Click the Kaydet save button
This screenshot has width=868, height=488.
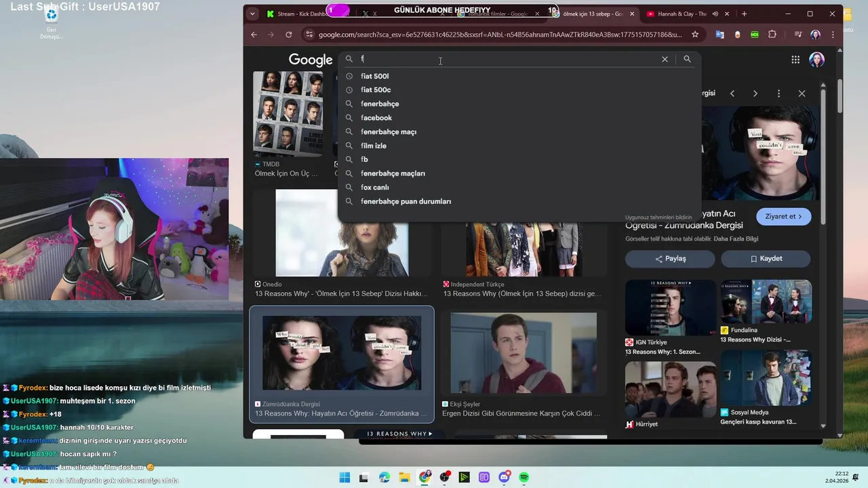coord(766,258)
